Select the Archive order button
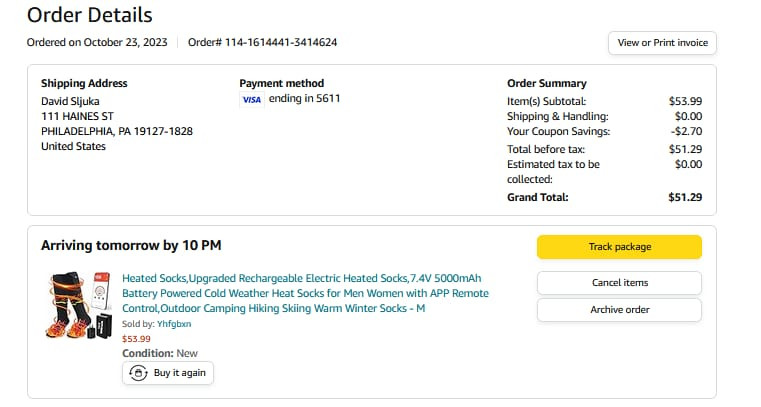761x407 pixels. pyautogui.click(x=619, y=310)
